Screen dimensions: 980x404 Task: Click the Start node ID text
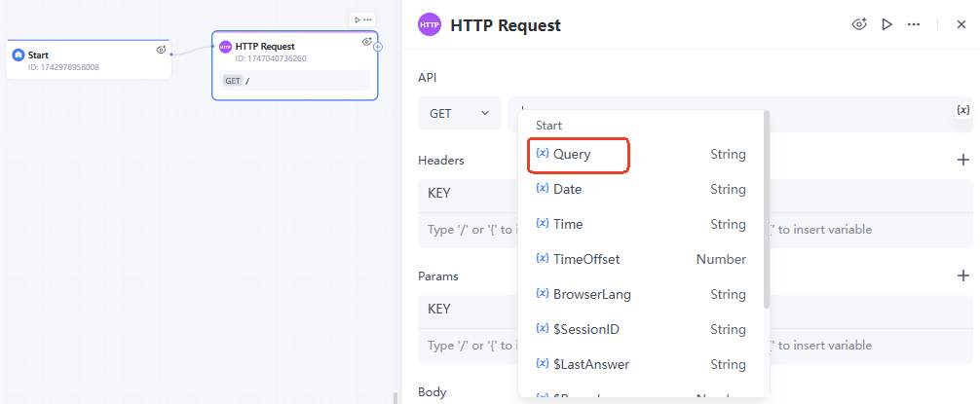pos(63,67)
